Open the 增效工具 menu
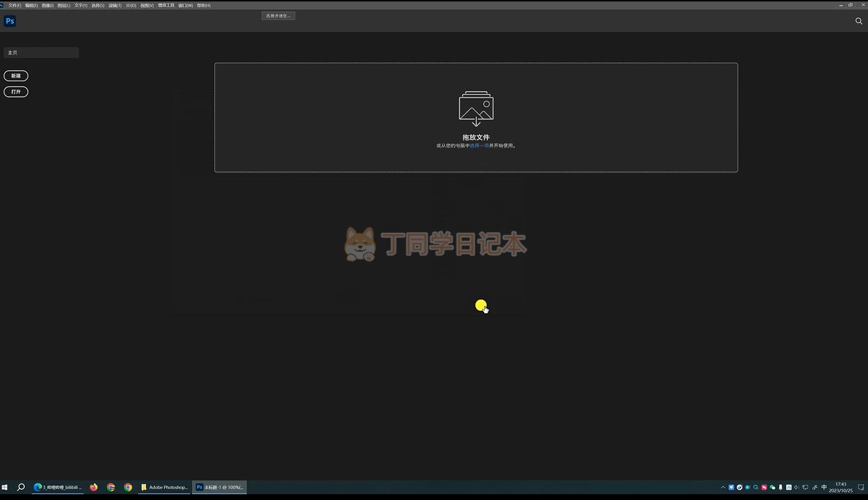 pos(166,6)
